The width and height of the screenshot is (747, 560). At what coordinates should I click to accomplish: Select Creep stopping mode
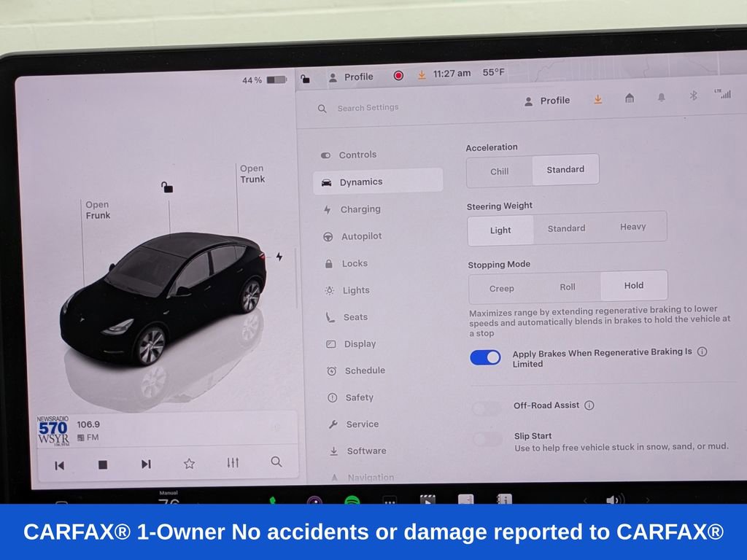click(501, 289)
